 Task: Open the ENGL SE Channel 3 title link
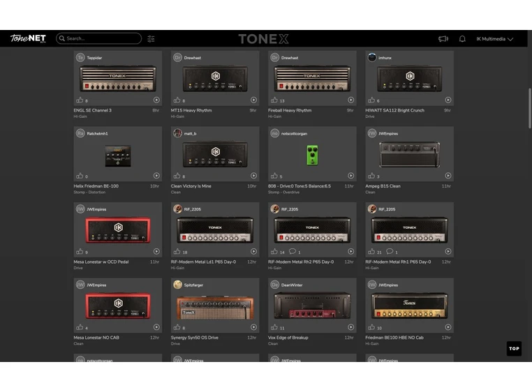pos(92,110)
